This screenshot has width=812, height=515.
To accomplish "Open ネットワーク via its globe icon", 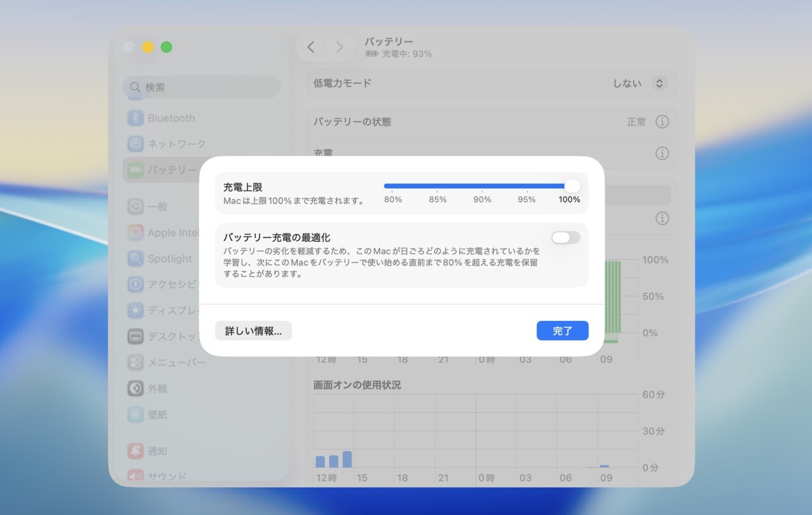I will 135,144.
